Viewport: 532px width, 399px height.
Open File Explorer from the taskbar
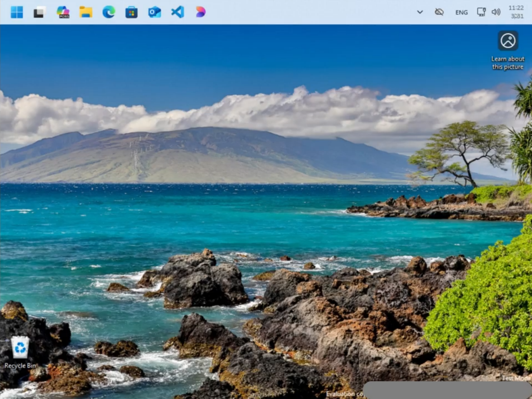[86, 12]
